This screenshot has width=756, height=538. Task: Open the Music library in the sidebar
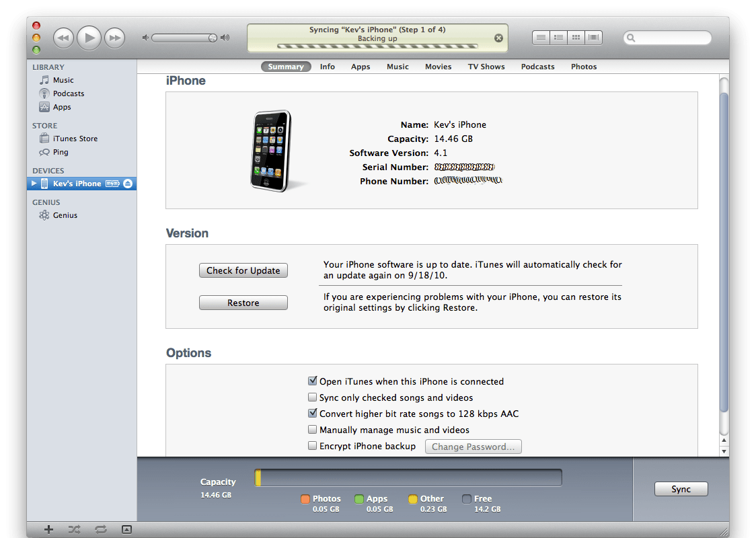point(63,79)
